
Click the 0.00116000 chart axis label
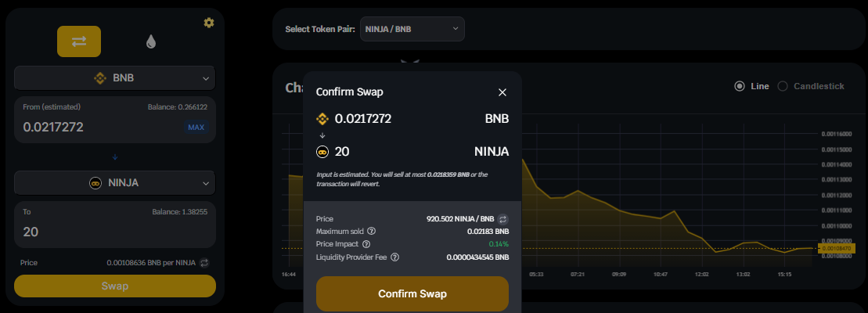[837, 134]
